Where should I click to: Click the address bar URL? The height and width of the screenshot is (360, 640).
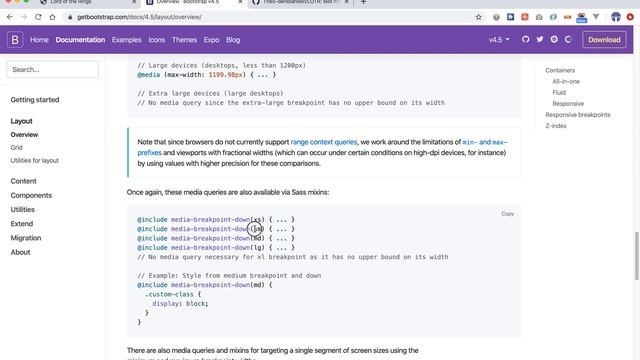pyautogui.click(x=139, y=17)
